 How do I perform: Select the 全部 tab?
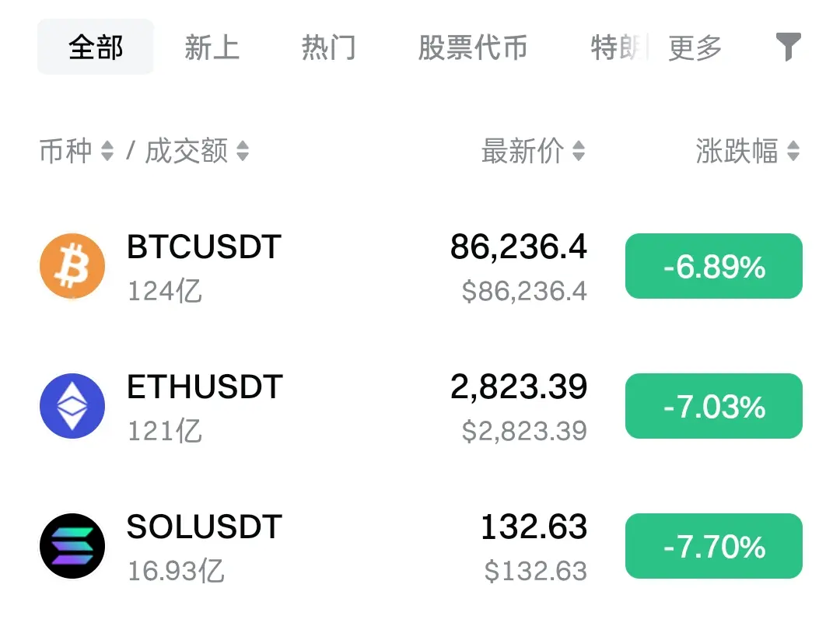[96, 47]
